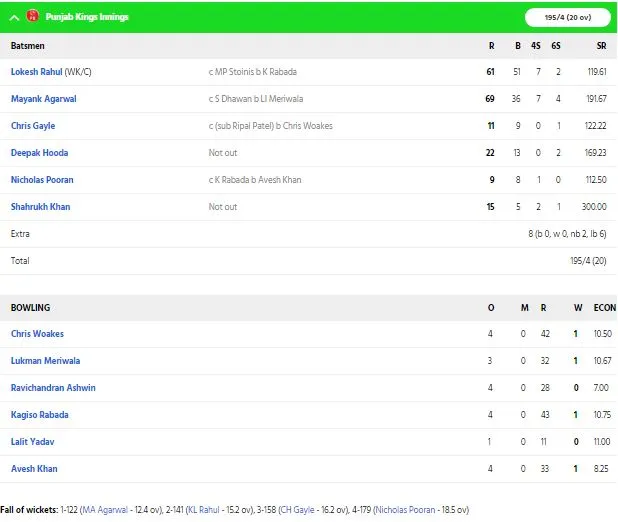618x522 pixels.
Task: Click the 6S column header
Action: click(556, 46)
